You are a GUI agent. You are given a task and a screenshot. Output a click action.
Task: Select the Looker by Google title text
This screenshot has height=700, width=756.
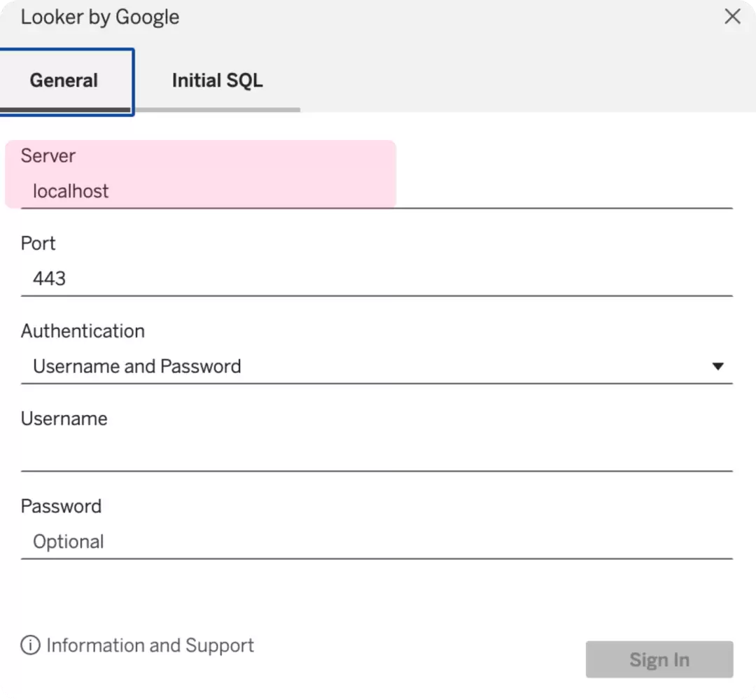100,17
